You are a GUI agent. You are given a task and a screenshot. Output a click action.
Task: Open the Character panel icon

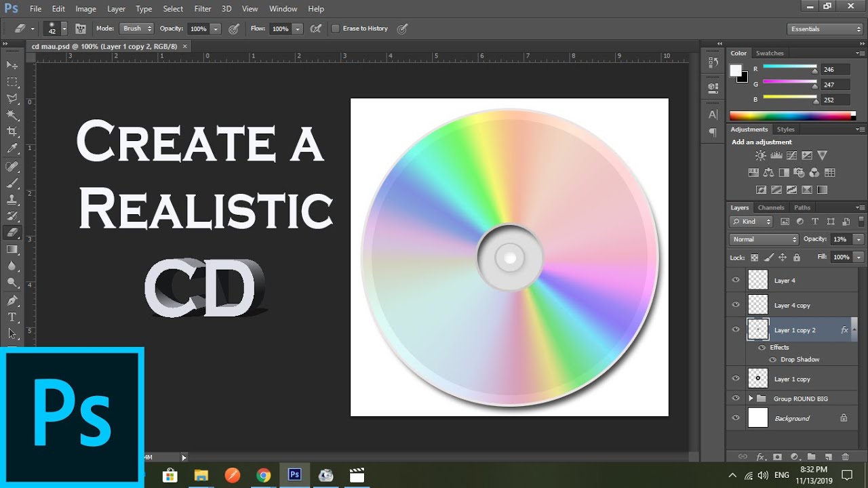tap(713, 115)
